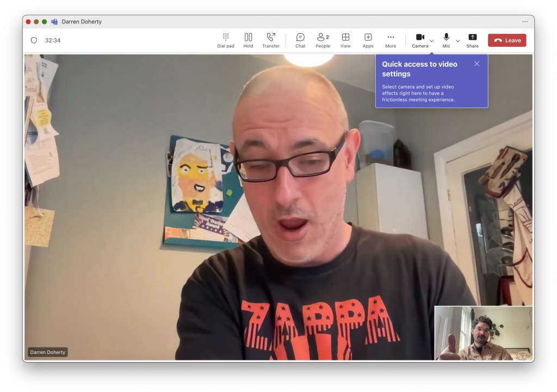Click the Teams app icon in title bar
The height and width of the screenshot is (392, 557).
[54, 22]
